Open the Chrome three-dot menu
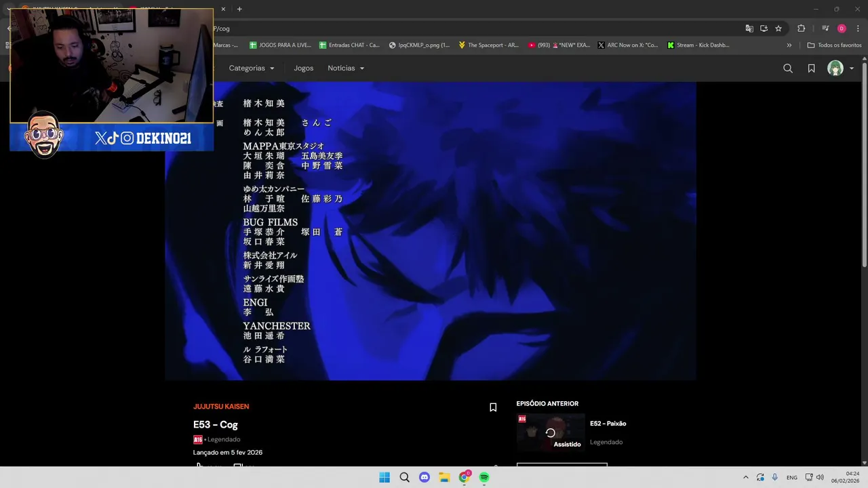The height and width of the screenshot is (488, 868). (858, 28)
